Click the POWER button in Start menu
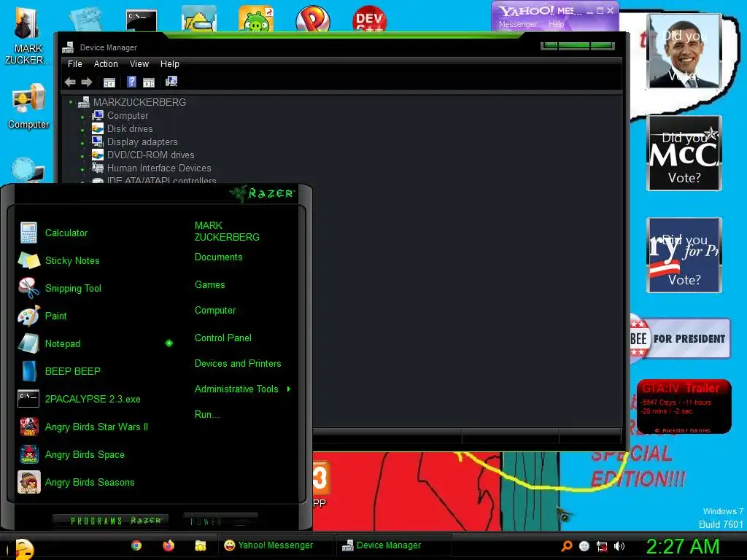The image size is (747, 560). 220,521
